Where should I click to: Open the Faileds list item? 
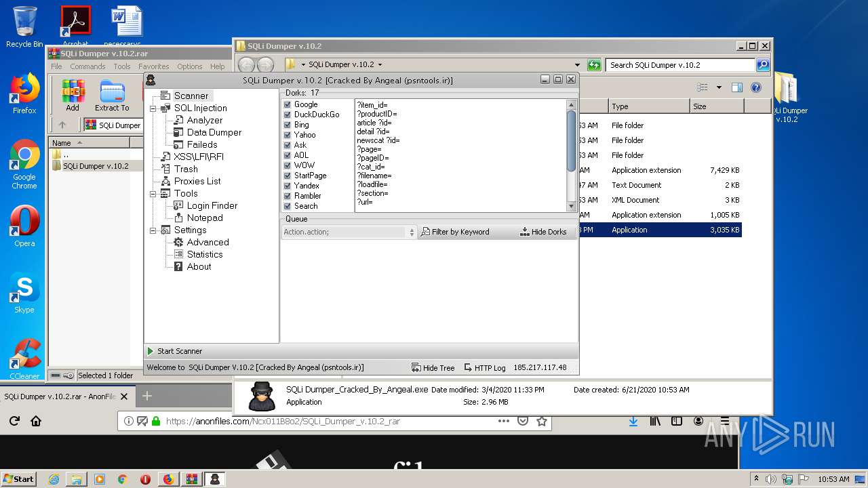point(201,144)
